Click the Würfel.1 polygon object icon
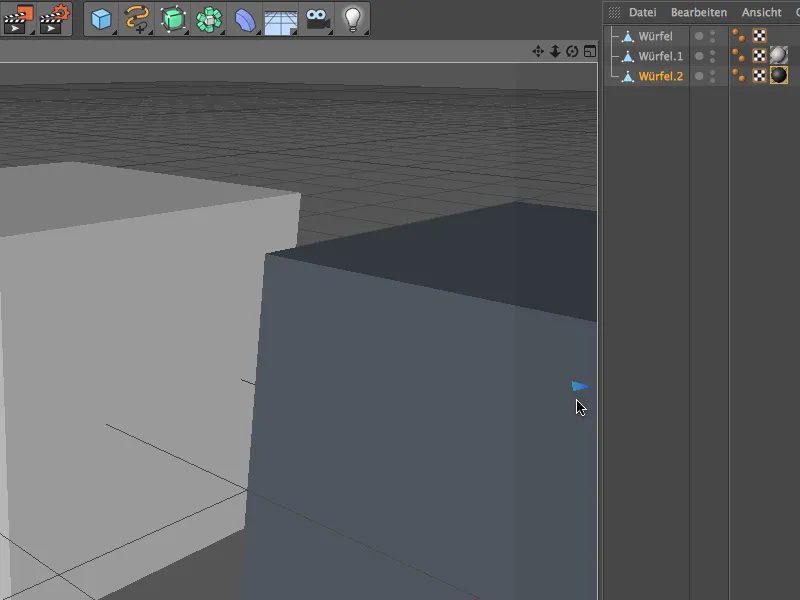This screenshot has width=800, height=600. pyautogui.click(x=628, y=56)
